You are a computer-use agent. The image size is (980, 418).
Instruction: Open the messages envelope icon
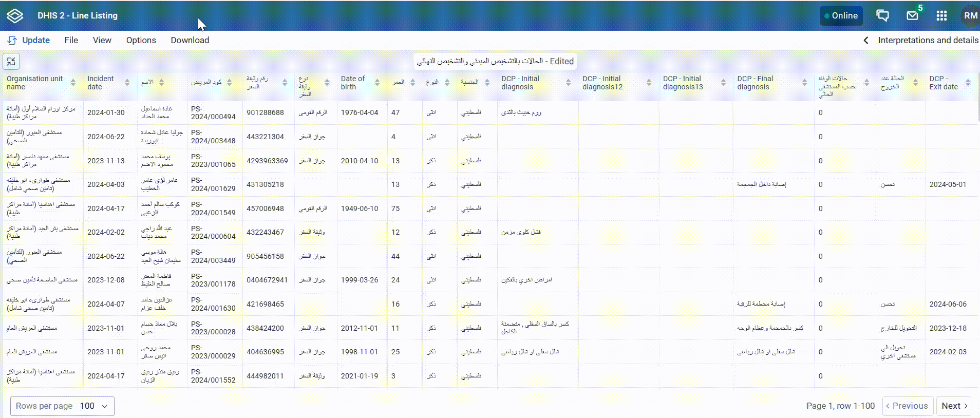pyautogui.click(x=912, y=16)
